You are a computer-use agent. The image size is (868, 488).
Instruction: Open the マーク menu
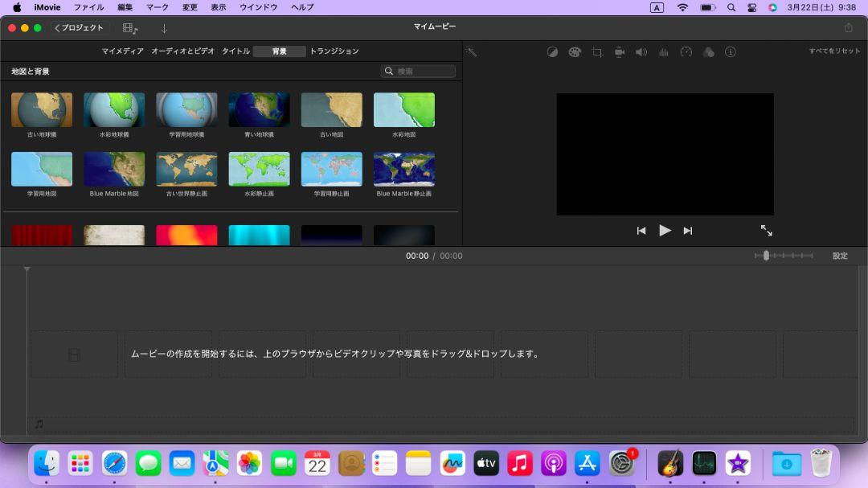tap(158, 7)
